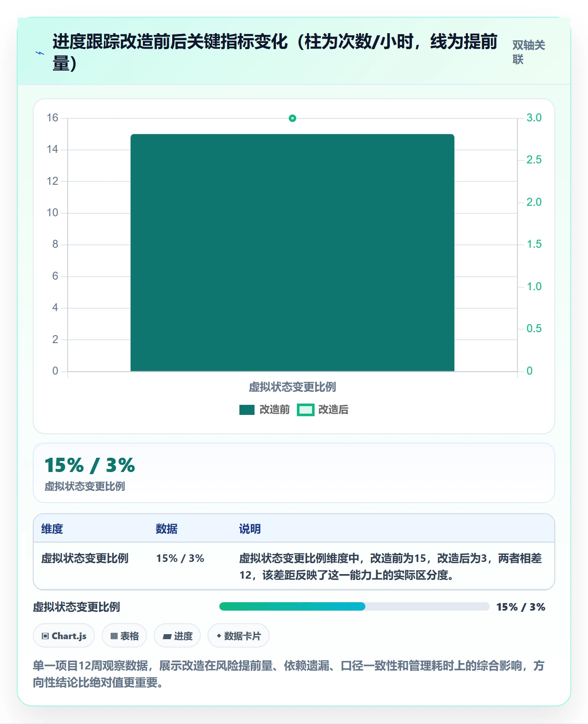Click the 改造后 legend label

pos(333,410)
